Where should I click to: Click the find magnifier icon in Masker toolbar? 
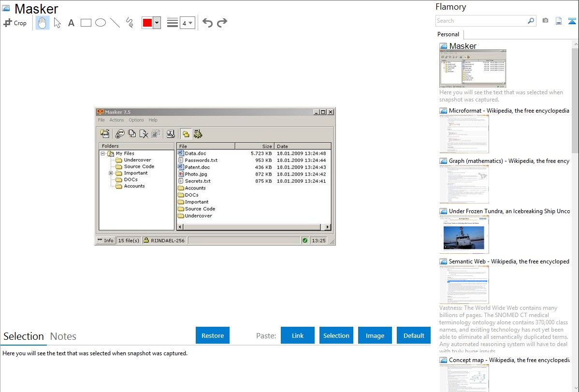pos(170,134)
